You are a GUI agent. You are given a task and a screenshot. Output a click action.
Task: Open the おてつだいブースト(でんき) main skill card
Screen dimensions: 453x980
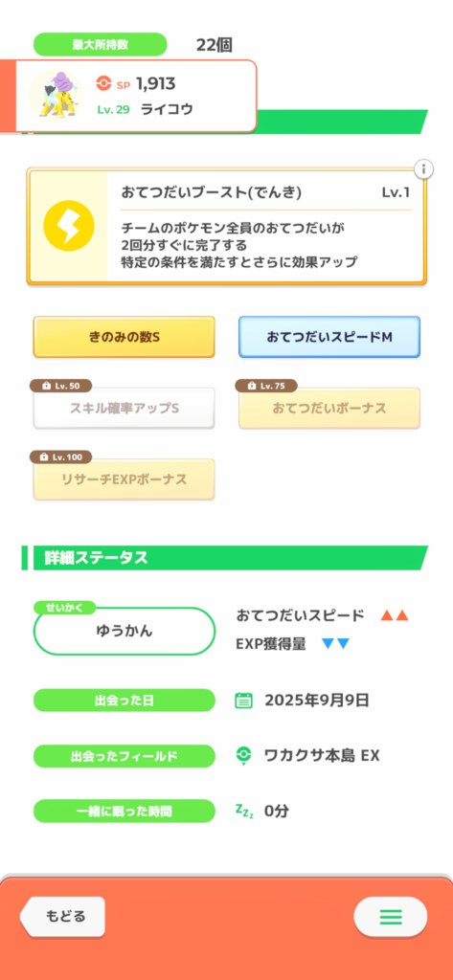click(x=226, y=226)
